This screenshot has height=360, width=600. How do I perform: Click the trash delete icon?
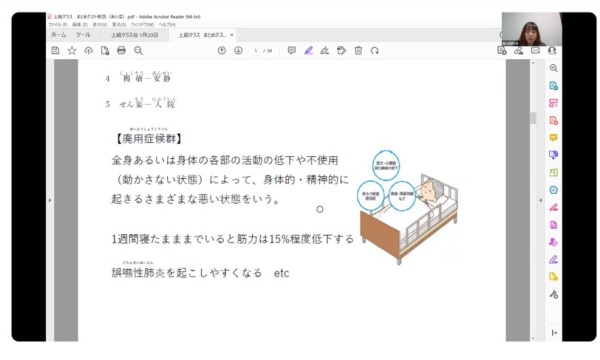pos(358,50)
